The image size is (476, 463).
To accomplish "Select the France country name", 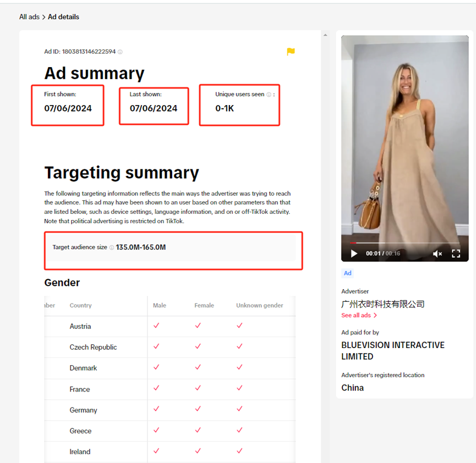I will point(80,389).
